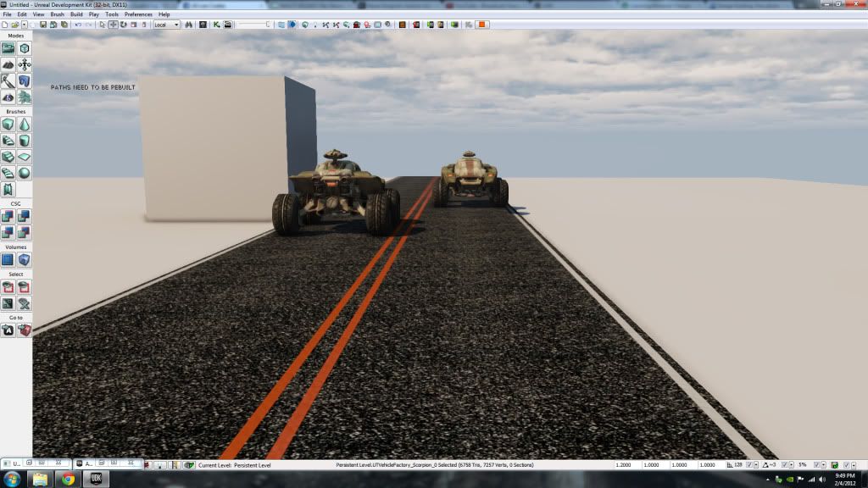Click CSG Add button
Viewport: 868px width, 488px height.
(x=8, y=216)
